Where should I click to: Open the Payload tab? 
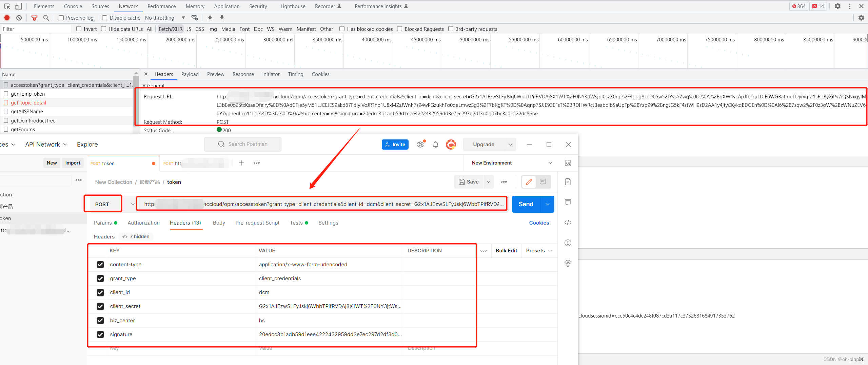click(190, 74)
